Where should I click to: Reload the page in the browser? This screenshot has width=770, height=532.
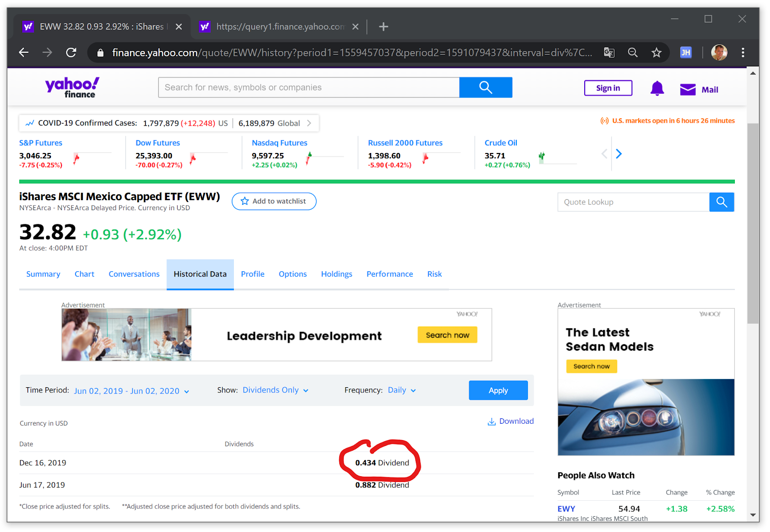(71, 52)
